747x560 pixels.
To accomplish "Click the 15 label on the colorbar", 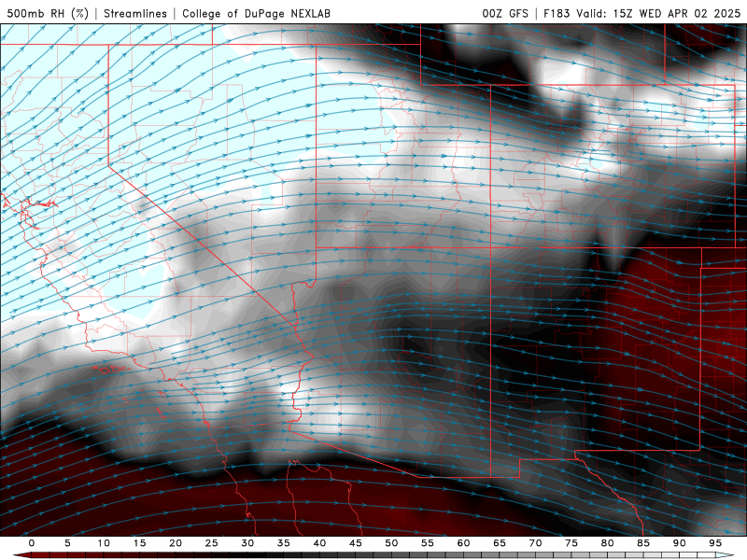I will [139, 543].
